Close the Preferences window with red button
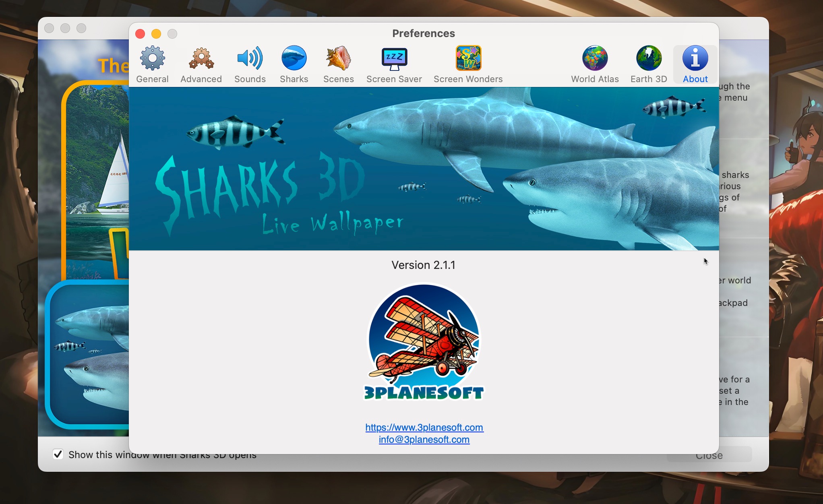This screenshot has width=823, height=504. coord(140,34)
